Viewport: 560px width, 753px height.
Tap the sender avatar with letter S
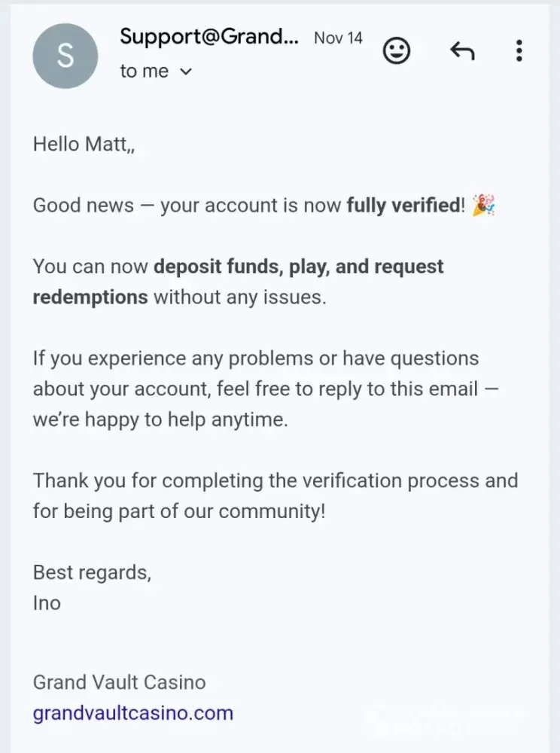(x=65, y=56)
